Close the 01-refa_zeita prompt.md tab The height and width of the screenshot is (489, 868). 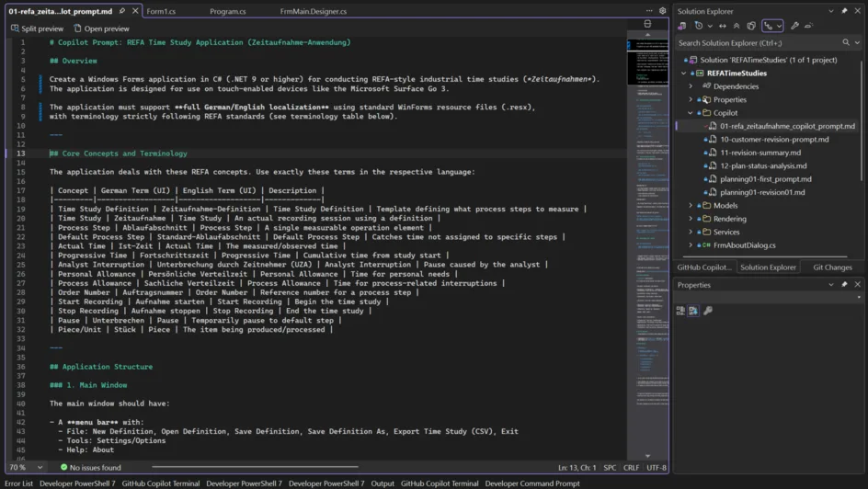coord(135,10)
